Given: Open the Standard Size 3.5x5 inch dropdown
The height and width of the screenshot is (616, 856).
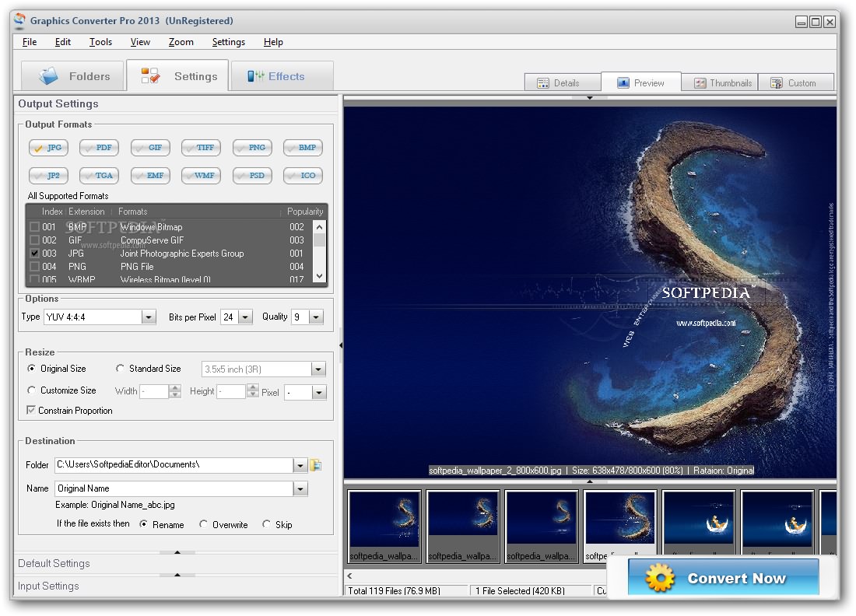Looking at the screenshot, I should (318, 369).
